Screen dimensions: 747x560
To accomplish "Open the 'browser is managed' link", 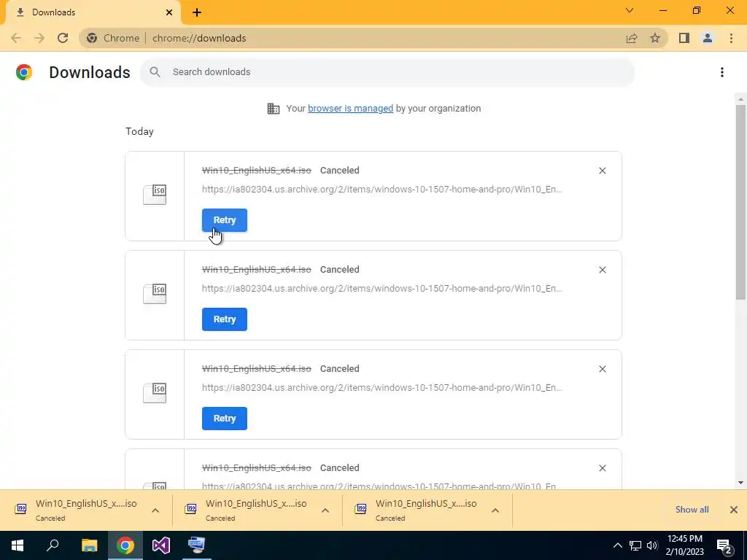I will tap(350, 108).
